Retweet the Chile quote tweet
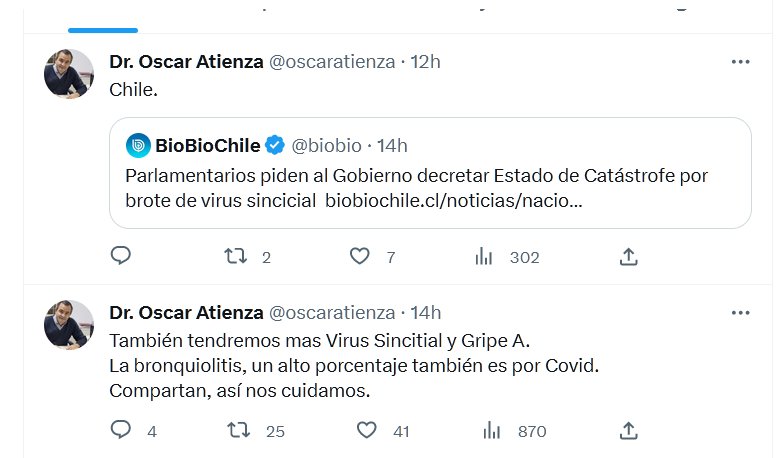Viewport: 776px width, 458px height. tap(236, 257)
